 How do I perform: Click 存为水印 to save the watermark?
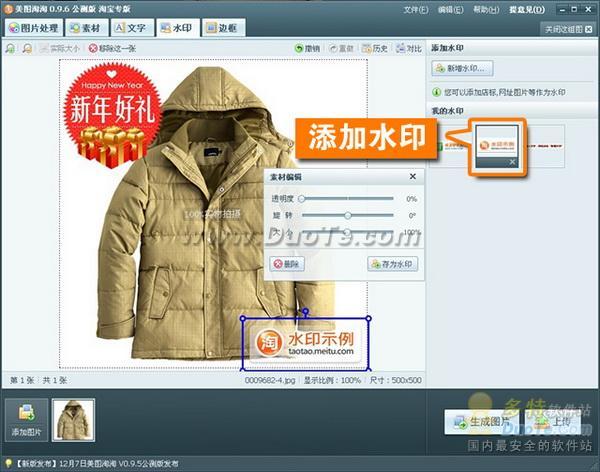click(392, 264)
